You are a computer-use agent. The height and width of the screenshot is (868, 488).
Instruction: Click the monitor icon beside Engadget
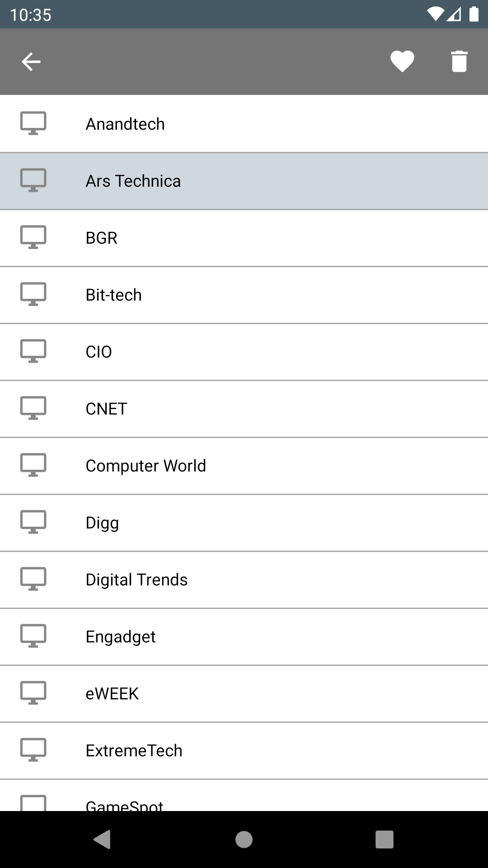click(x=33, y=636)
